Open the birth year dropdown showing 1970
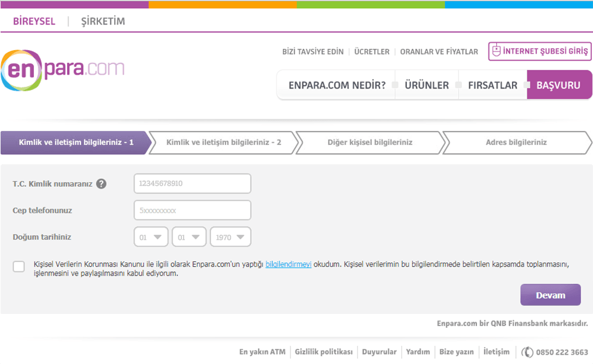Screen dimensions: 593x364 (x=230, y=237)
